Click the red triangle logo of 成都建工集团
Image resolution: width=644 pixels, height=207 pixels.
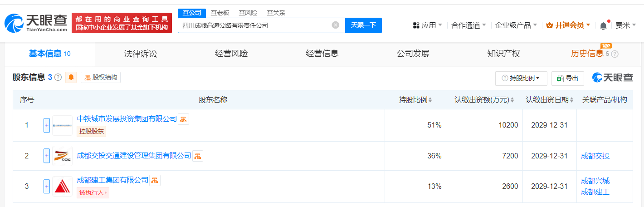pyautogui.click(x=63, y=187)
